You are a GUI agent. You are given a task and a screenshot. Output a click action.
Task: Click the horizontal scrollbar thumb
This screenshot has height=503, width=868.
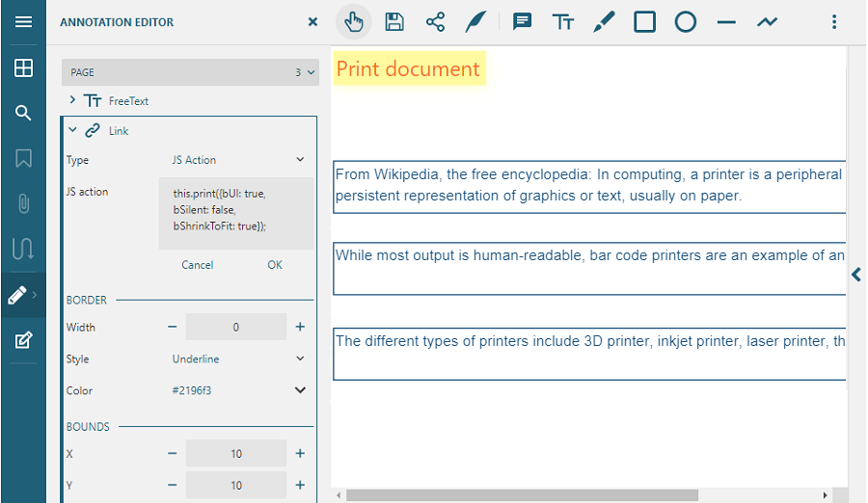522,495
